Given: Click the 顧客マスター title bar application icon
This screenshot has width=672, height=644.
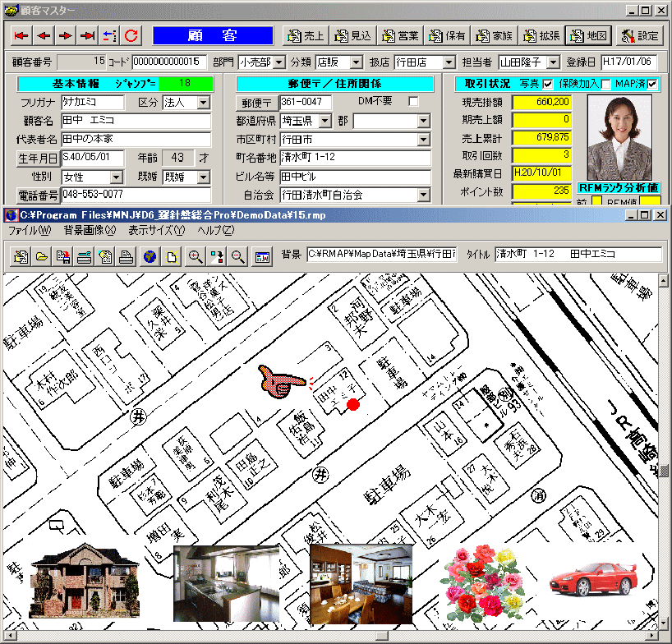Looking at the screenshot, I should (12, 10).
